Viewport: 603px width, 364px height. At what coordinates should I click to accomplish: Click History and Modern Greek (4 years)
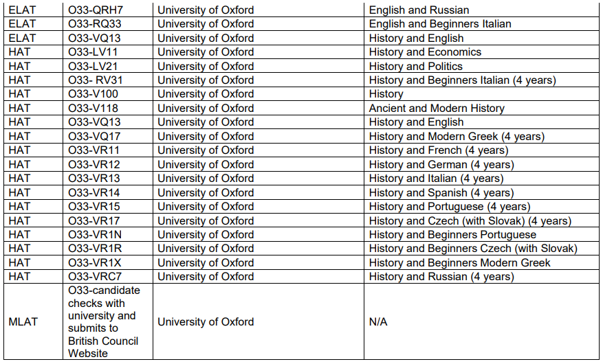point(457,136)
